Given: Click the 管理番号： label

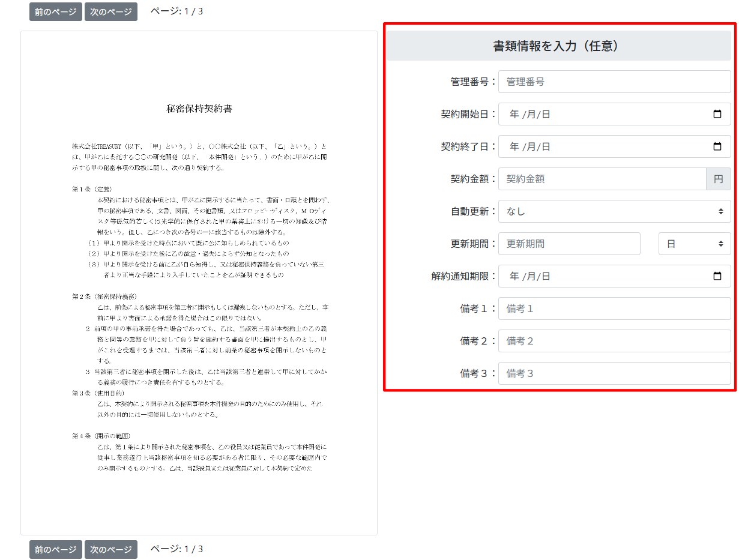Looking at the screenshot, I should [x=474, y=82].
